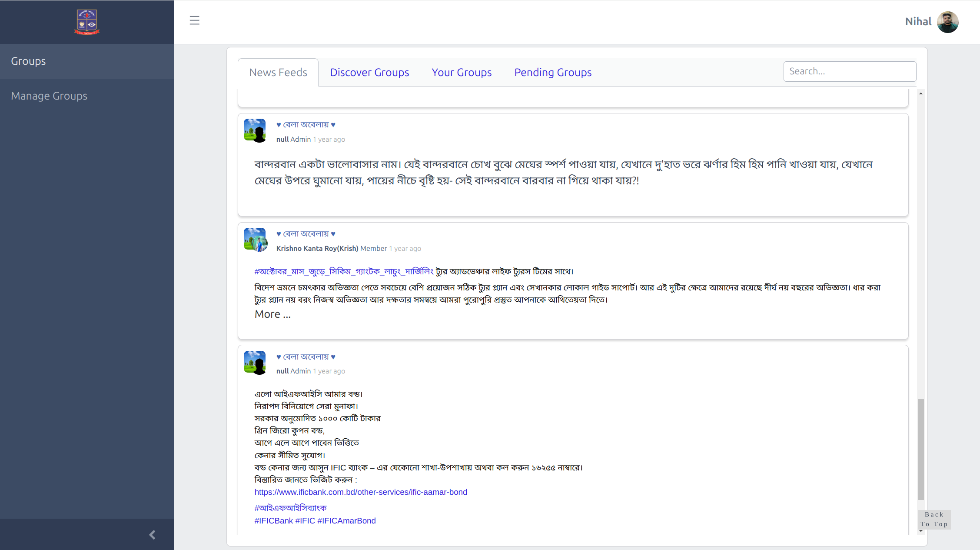The image size is (980, 550).
Task: Open the Pending Groups tab
Action: (553, 73)
